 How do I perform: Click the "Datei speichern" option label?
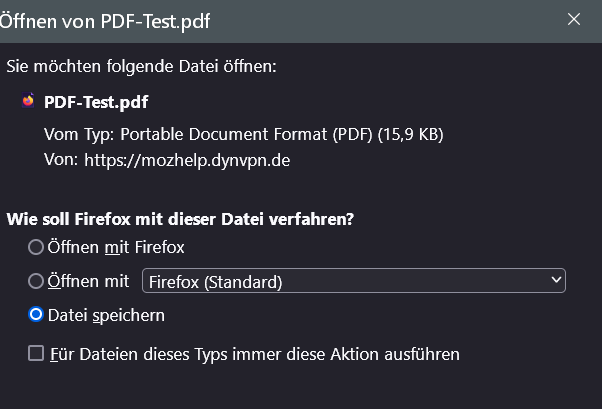point(106,314)
